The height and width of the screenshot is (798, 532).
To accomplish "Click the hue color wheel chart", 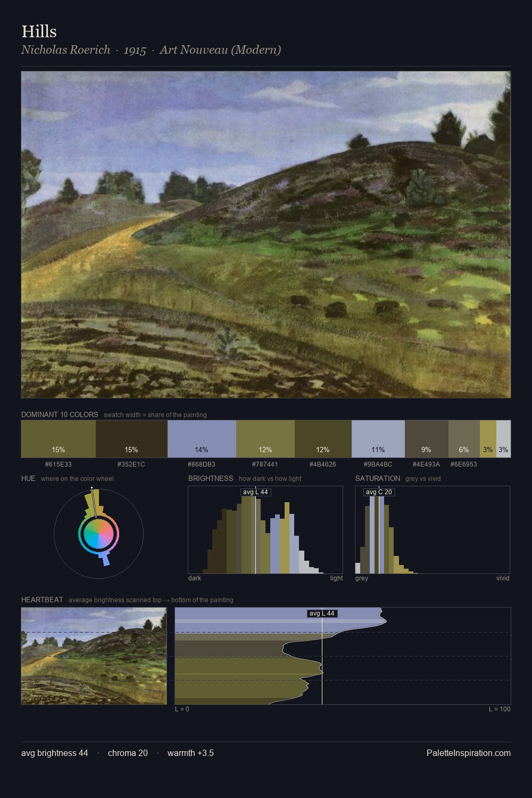I will point(98,533).
